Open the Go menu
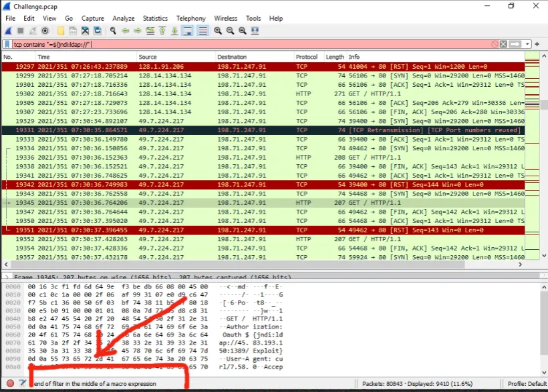 coord(69,19)
